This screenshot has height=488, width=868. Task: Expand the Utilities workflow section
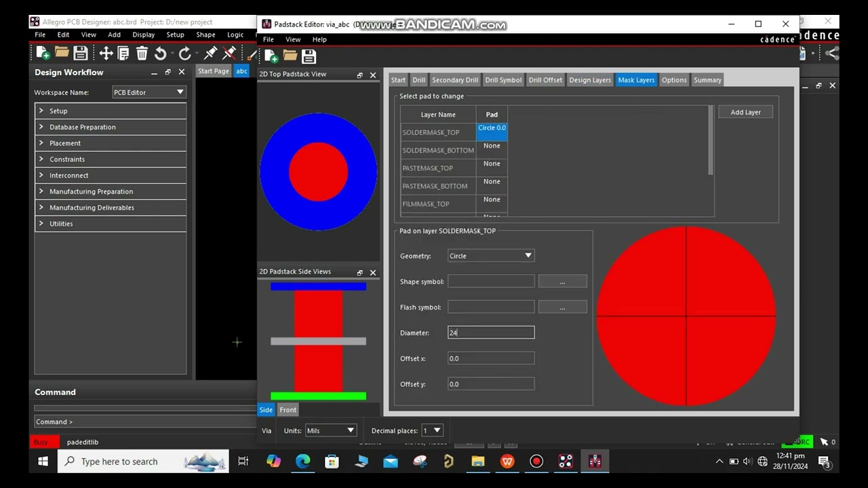click(x=111, y=224)
